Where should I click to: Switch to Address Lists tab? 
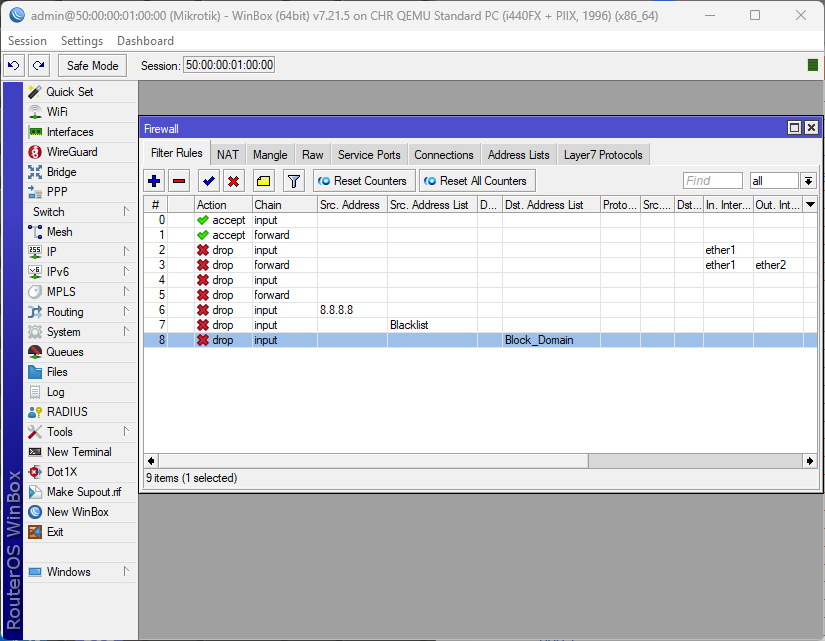pyautogui.click(x=518, y=155)
